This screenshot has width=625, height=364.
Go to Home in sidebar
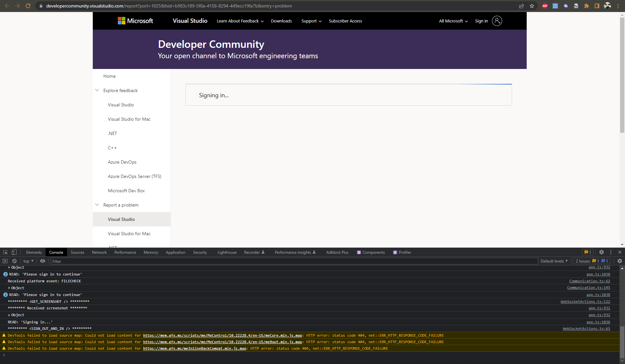[x=109, y=76]
